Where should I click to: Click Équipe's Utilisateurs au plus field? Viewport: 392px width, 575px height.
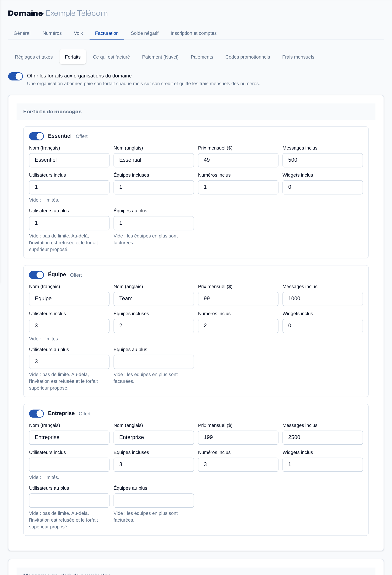click(x=69, y=362)
